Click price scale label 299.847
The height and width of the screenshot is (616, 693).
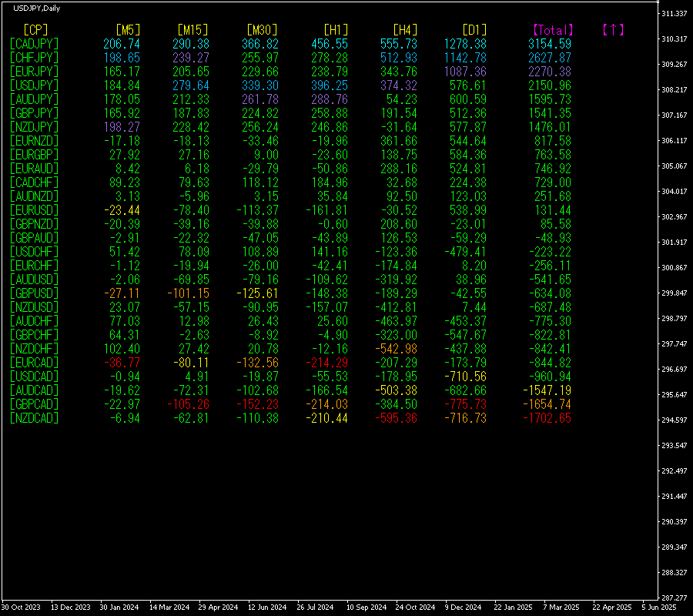(x=674, y=293)
